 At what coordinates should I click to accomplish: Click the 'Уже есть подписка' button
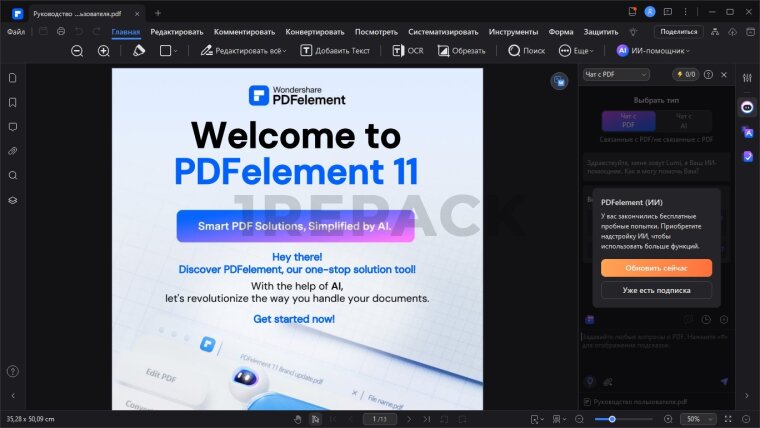click(x=656, y=290)
